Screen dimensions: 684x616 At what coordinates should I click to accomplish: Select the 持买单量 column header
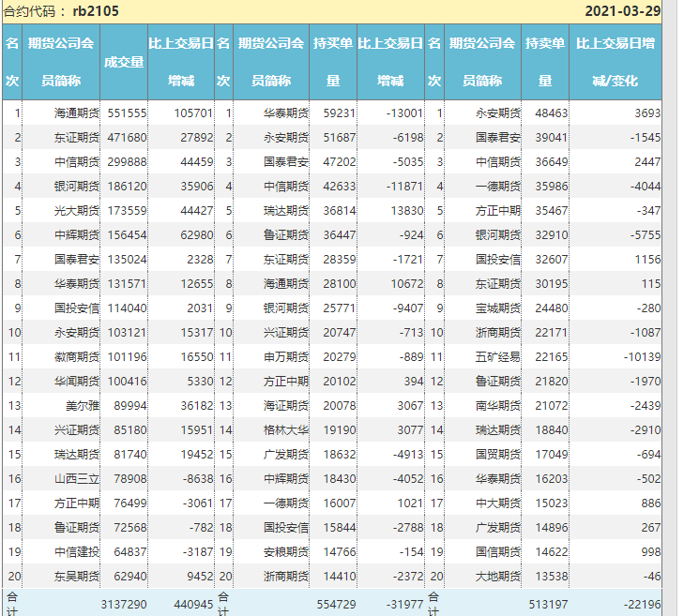[x=333, y=62]
